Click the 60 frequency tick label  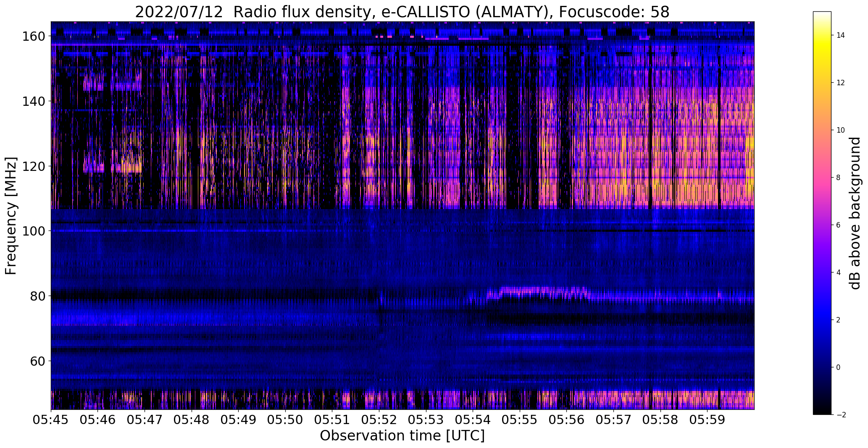(x=37, y=361)
